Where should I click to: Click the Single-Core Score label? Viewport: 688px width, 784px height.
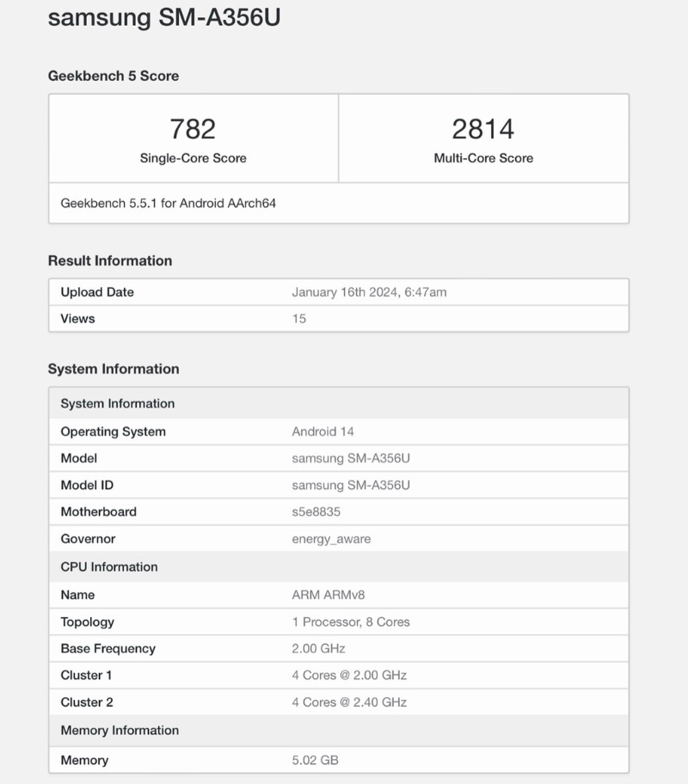(x=193, y=158)
